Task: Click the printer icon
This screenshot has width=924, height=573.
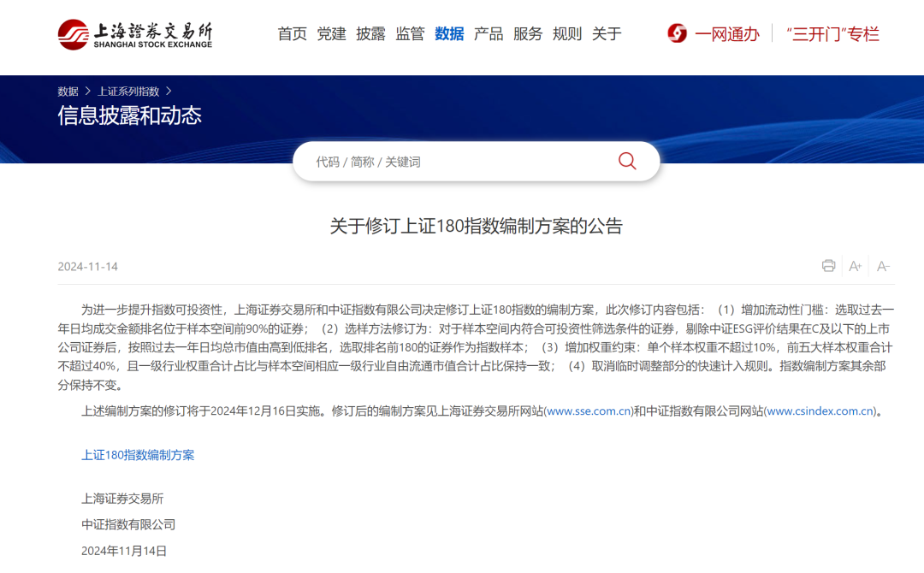Action: [x=828, y=266]
